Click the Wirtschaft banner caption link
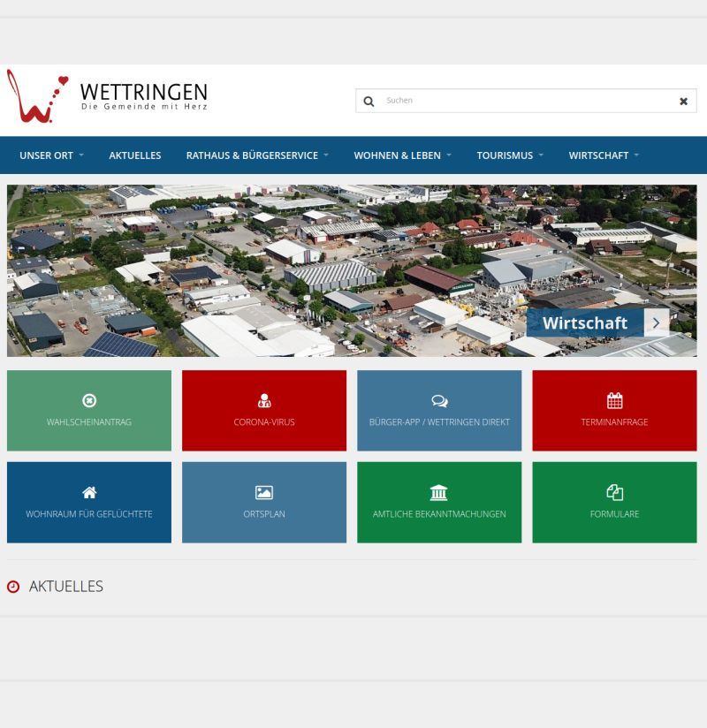Screen dimensions: 707x728 [584, 322]
